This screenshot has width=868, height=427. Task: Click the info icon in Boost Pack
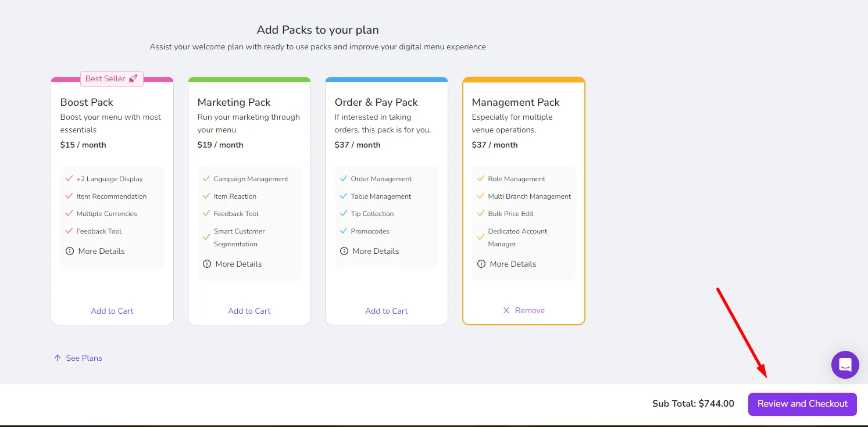(x=70, y=251)
